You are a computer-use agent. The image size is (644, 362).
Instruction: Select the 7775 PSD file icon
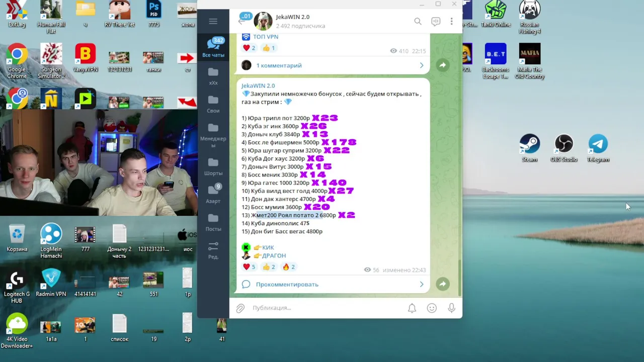point(153,14)
